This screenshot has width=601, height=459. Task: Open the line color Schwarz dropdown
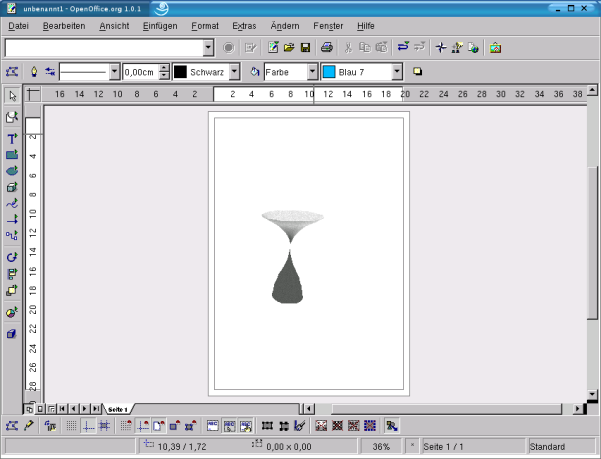coord(234,72)
